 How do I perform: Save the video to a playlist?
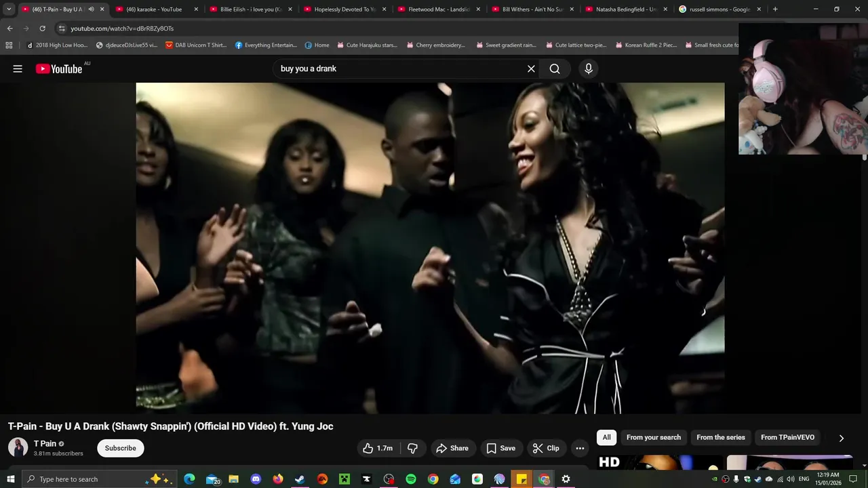(x=500, y=448)
